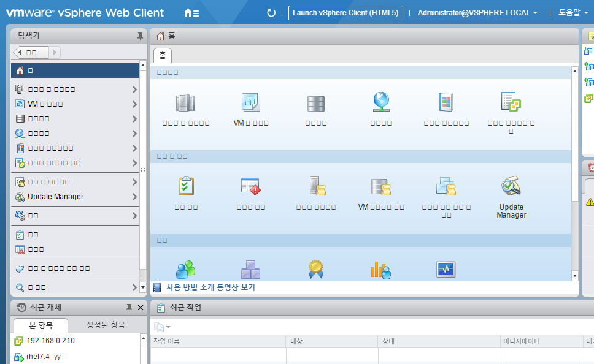Sort by the 작업 이름 column header
Screen dimensions: 594x364
coord(218,341)
